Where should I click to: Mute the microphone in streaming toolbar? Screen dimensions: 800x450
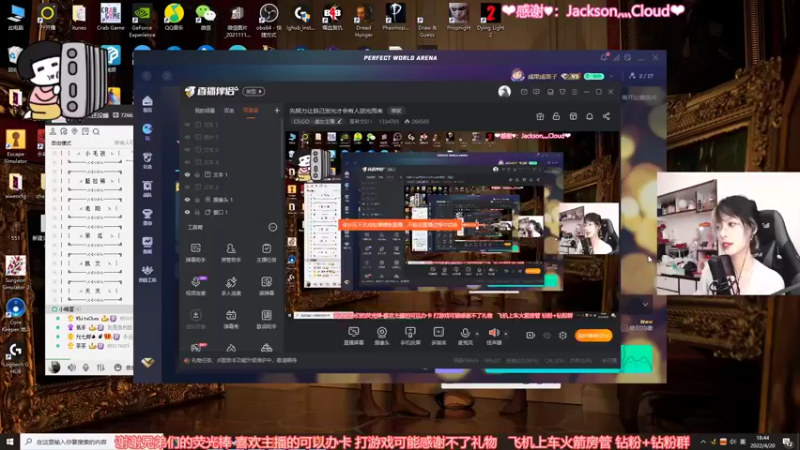(x=465, y=334)
